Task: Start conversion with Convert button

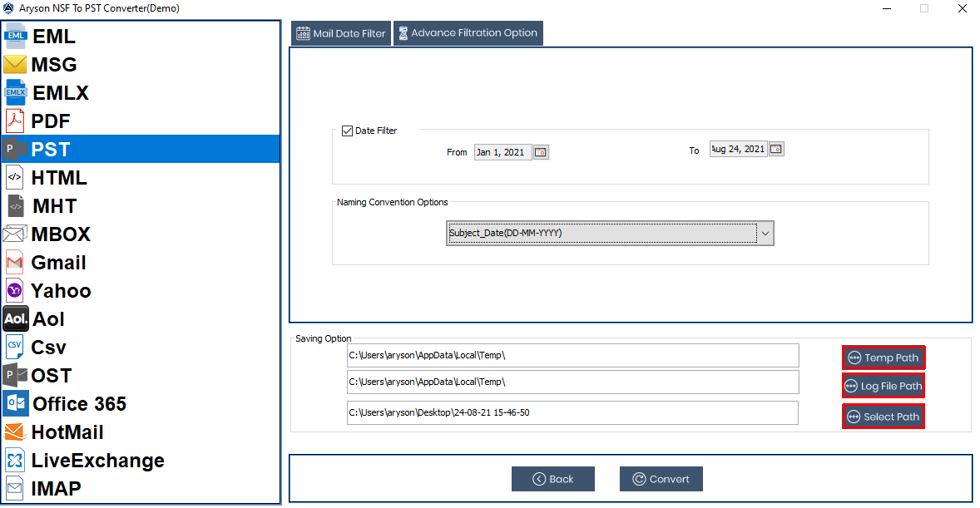Action: coord(661,479)
